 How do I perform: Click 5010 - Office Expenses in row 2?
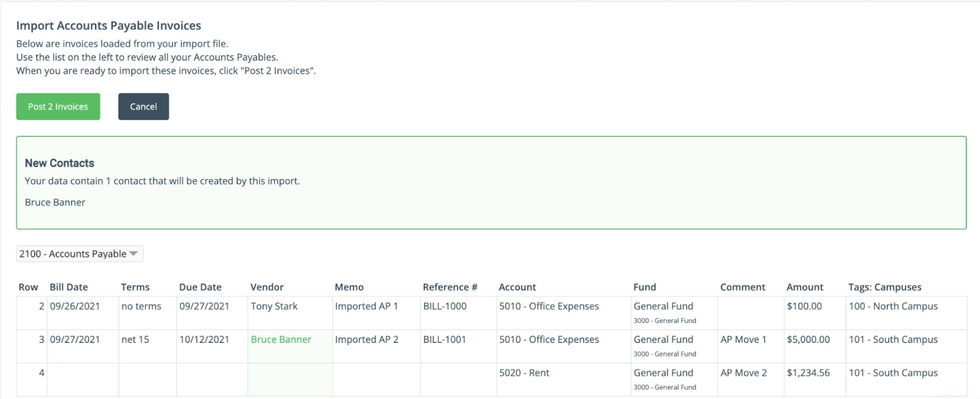point(549,306)
